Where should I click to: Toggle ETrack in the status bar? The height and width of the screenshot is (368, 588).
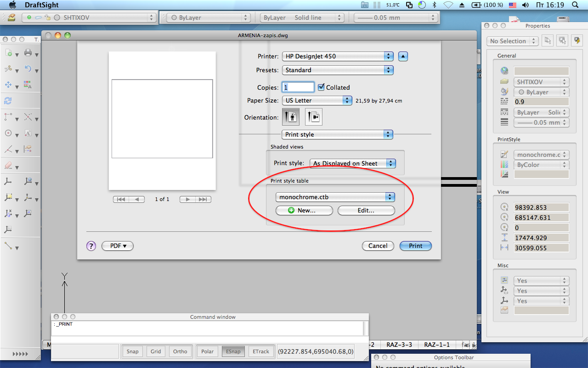261,351
